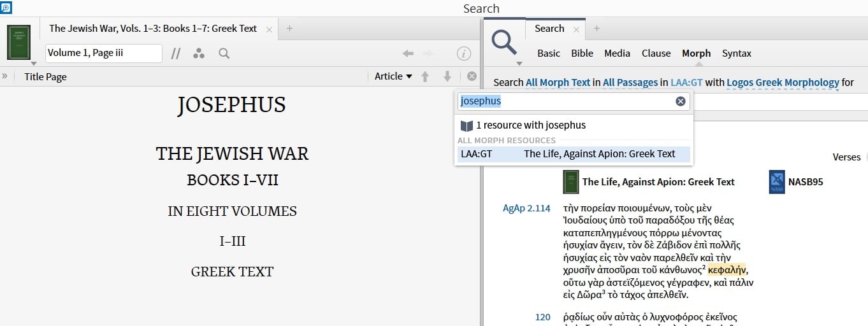Open the Article navigation dropdown
The width and height of the screenshot is (868, 326).
coord(393,76)
